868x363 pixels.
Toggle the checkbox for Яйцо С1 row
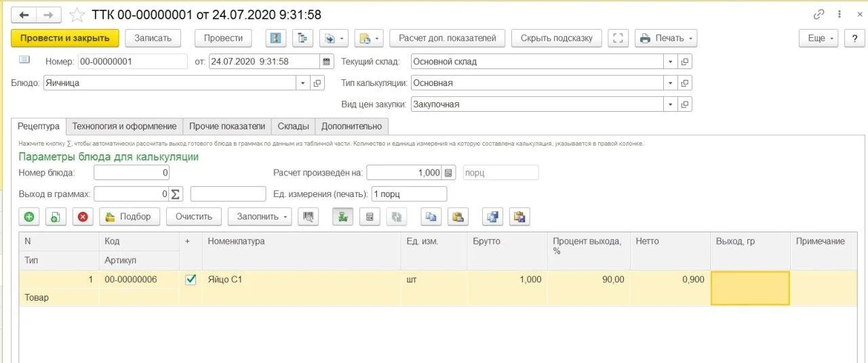(191, 279)
